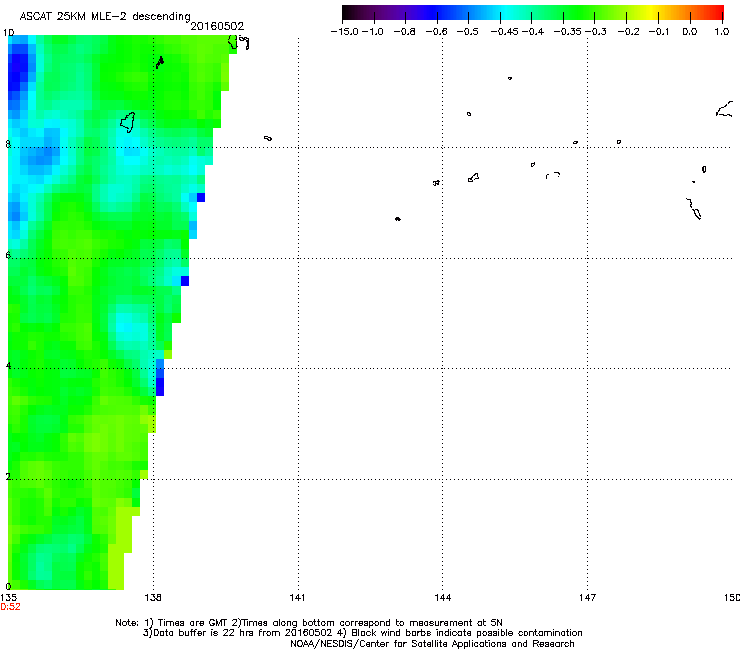
Task: Click the dark blue cell at the swath edge near 6N
Action: click(185, 281)
